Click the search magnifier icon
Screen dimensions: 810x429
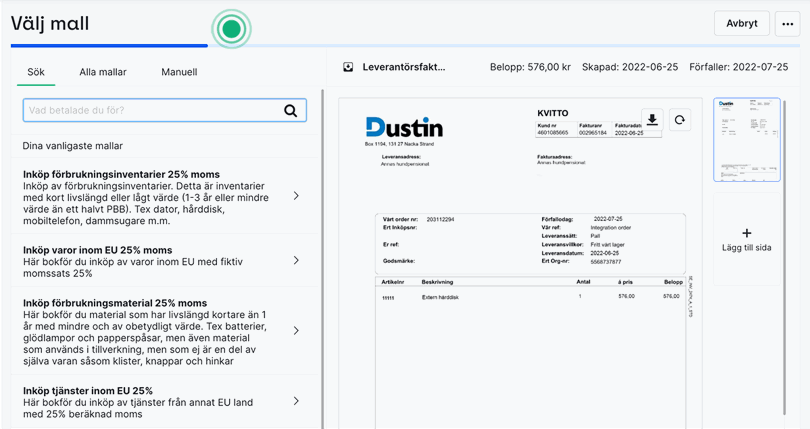click(290, 111)
